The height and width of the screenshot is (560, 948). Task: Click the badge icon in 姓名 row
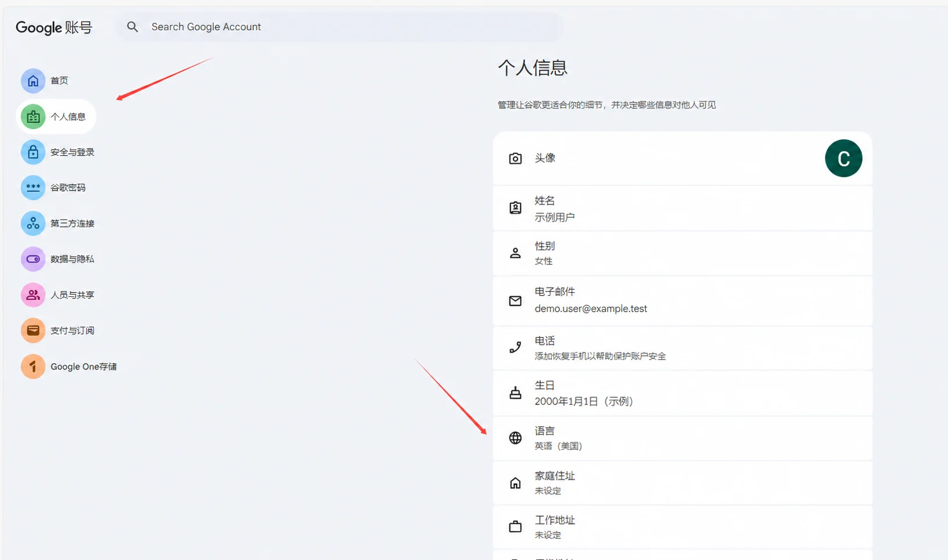click(x=515, y=208)
